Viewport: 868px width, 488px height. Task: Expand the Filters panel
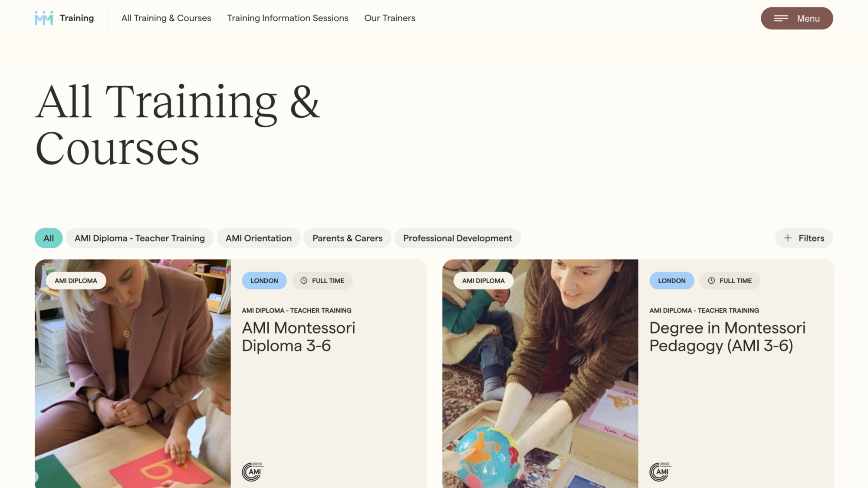coord(804,238)
